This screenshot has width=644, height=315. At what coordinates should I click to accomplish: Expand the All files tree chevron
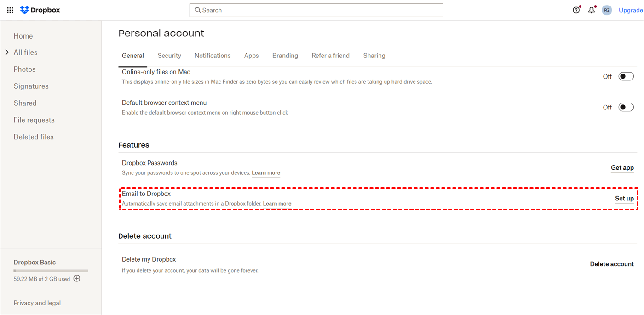click(7, 52)
